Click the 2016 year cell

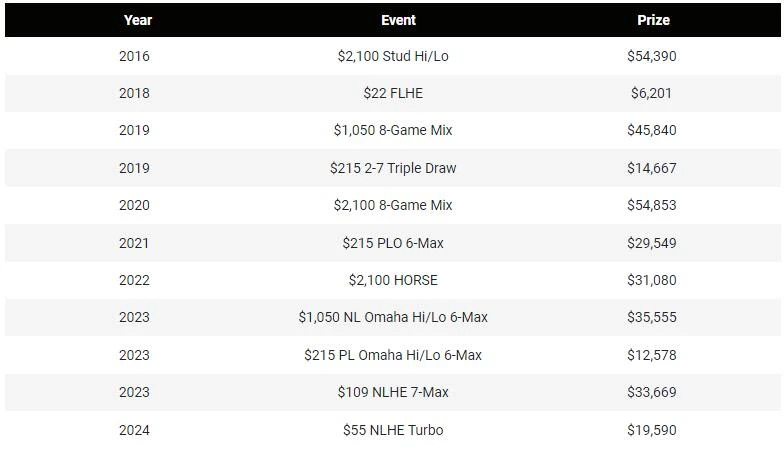pos(134,56)
